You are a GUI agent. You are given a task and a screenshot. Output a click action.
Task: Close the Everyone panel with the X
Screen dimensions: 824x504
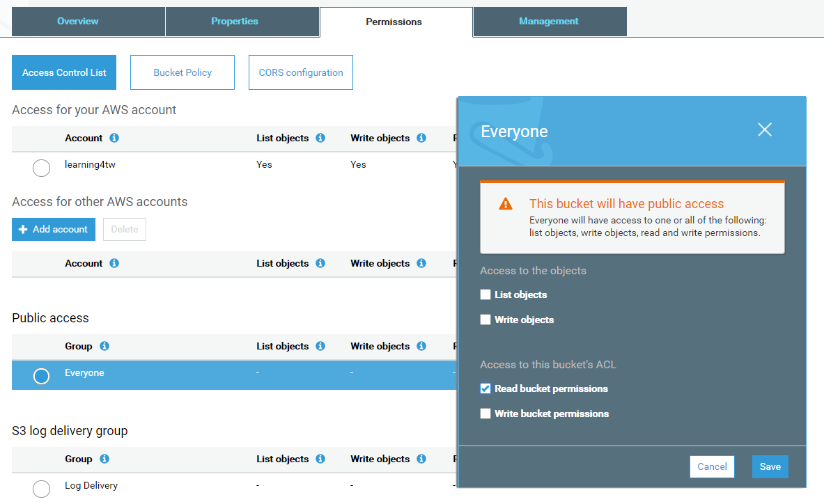pos(765,130)
